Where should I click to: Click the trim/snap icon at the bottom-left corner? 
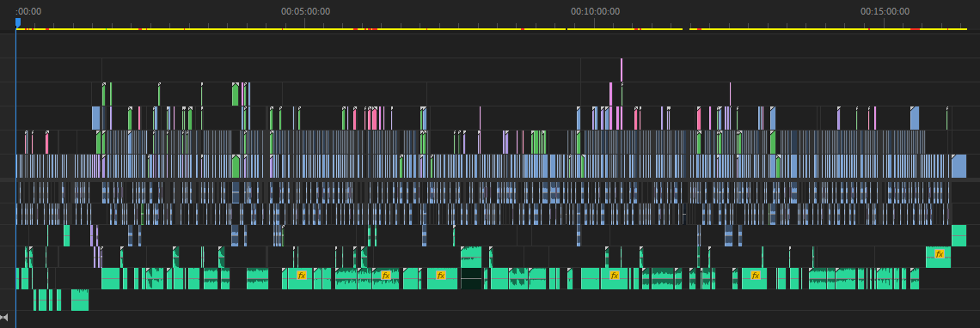coord(4,318)
